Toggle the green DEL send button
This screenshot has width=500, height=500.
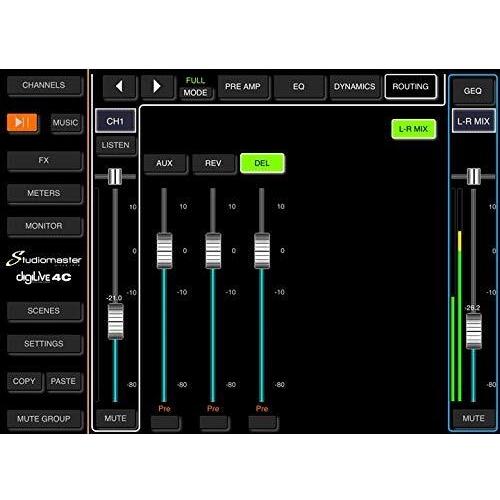point(262,163)
